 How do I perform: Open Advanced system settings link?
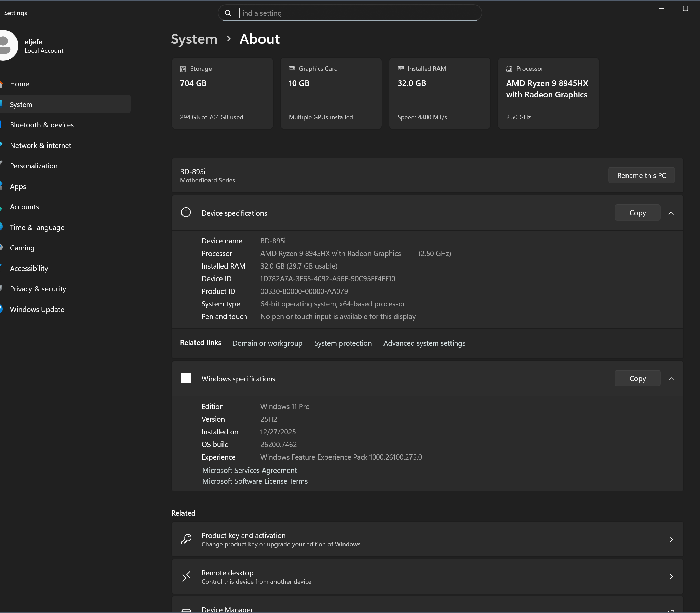coord(424,343)
